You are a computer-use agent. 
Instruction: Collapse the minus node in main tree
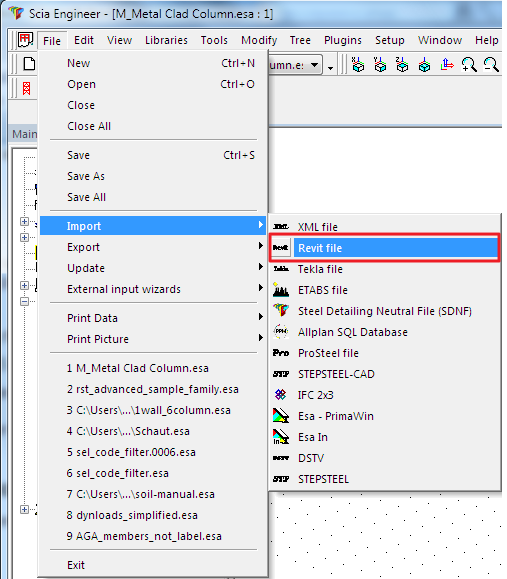click(x=24, y=301)
